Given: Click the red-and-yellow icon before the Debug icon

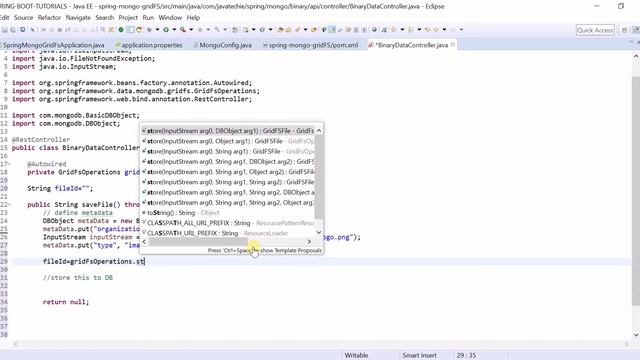Looking at the screenshot, I should coord(139,30).
